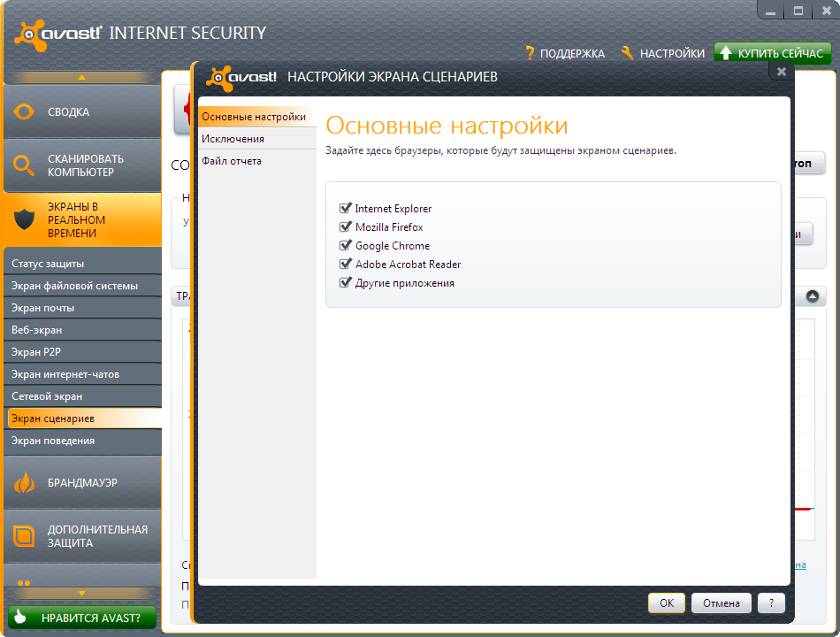Click the Основные настройки orange heading
The image size is (840, 637).
click(447, 126)
